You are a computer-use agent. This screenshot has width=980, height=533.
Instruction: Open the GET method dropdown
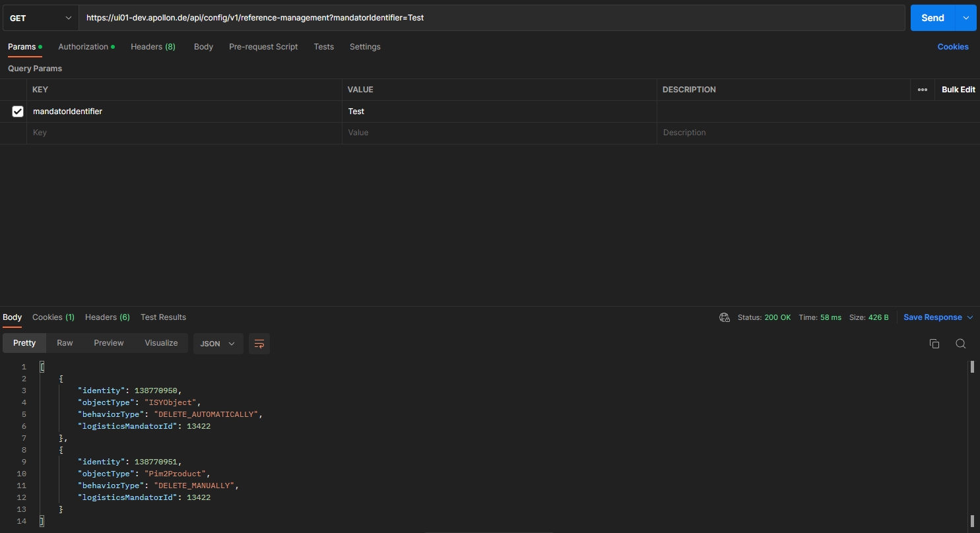[x=40, y=18]
